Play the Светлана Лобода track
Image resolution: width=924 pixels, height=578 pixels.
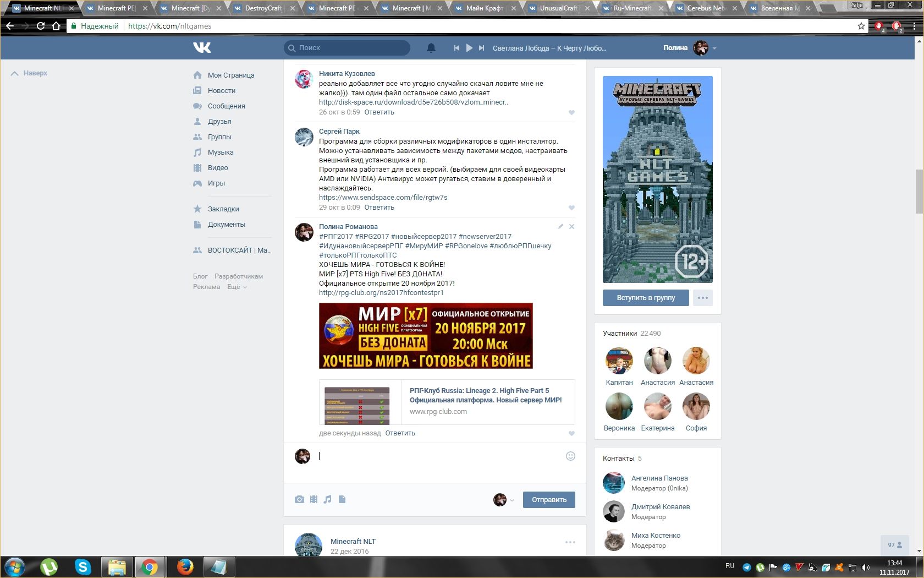click(x=469, y=48)
